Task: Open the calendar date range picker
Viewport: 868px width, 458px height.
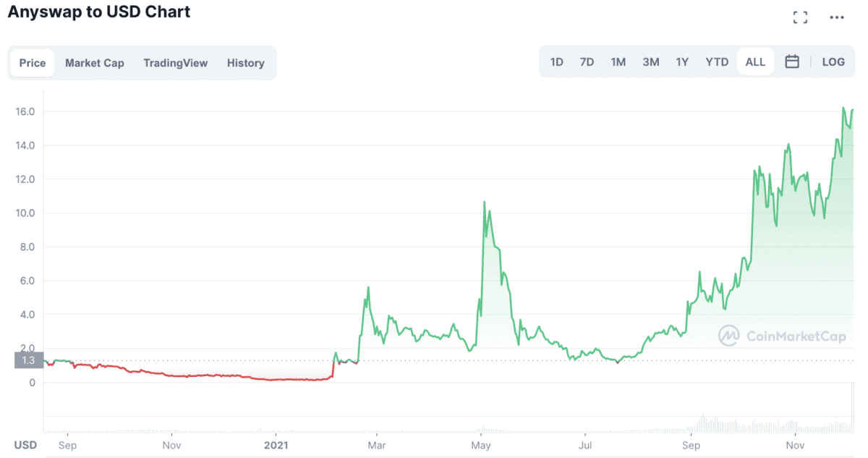Action: (792, 62)
